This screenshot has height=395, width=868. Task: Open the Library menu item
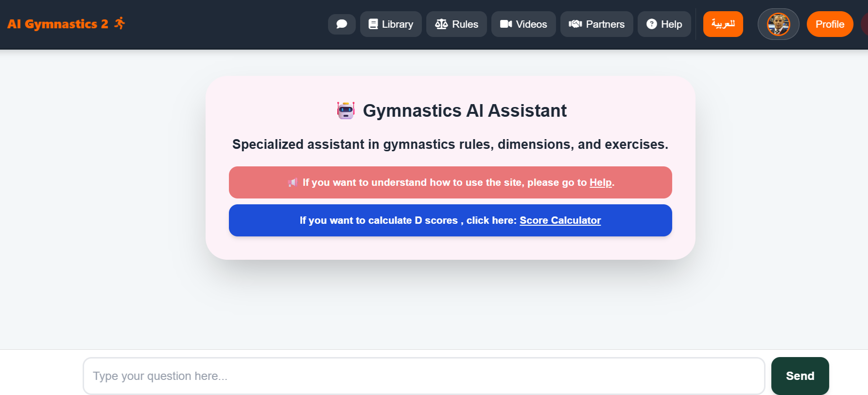click(x=391, y=24)
